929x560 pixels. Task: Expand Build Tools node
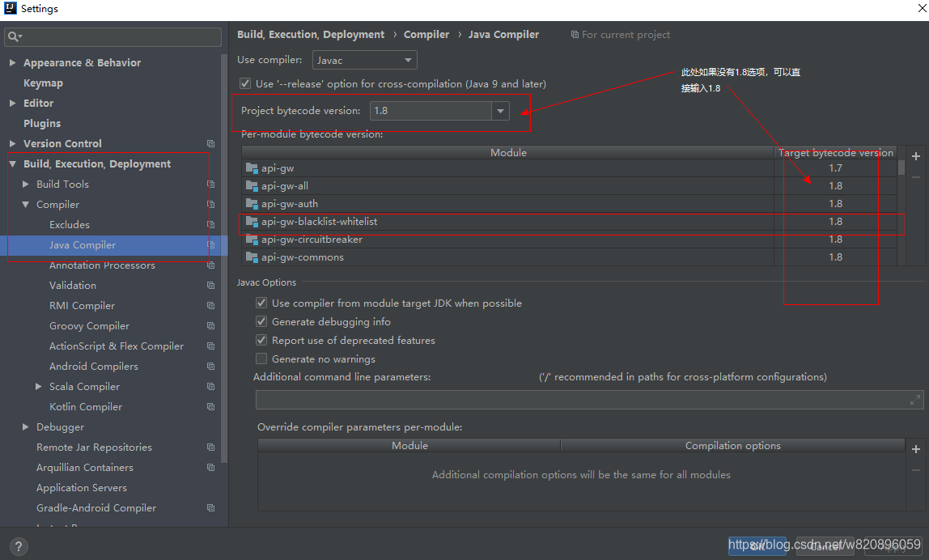pyautogui.click(x=25, y=185)
